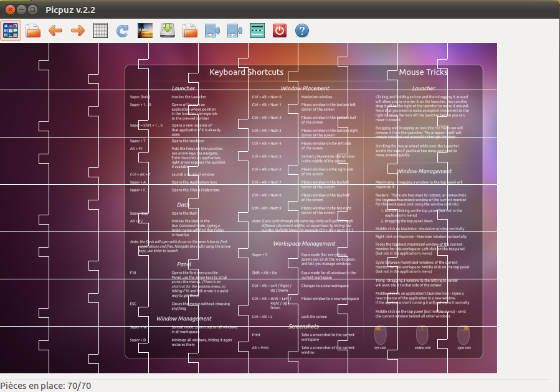Minimize the Picpuz window

21,9
